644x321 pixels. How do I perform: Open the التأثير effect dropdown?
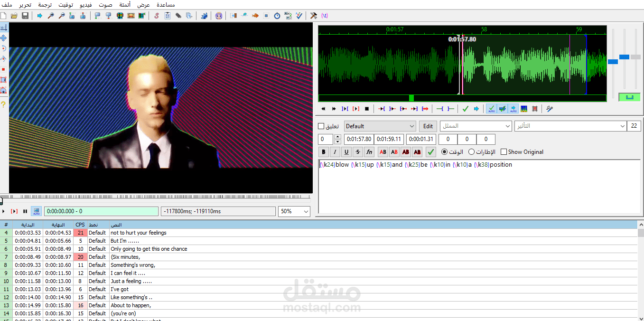(x=570, y=126)
